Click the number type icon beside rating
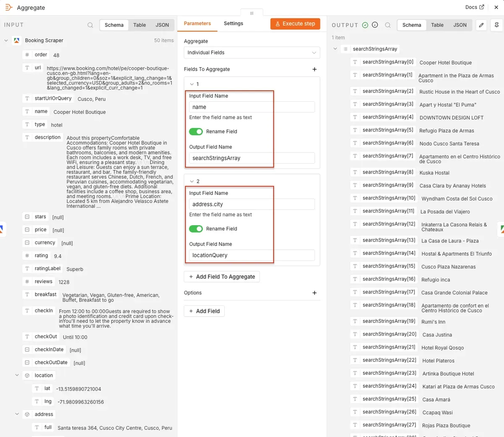504x437 pixels. click(27, 255)
